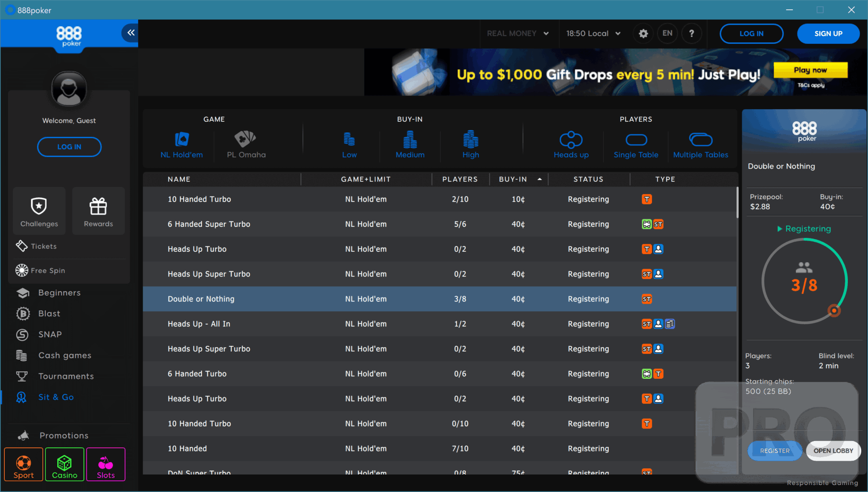Open the settings gear icon
Screen dimensions: 868x492
(x=643, y=34)
